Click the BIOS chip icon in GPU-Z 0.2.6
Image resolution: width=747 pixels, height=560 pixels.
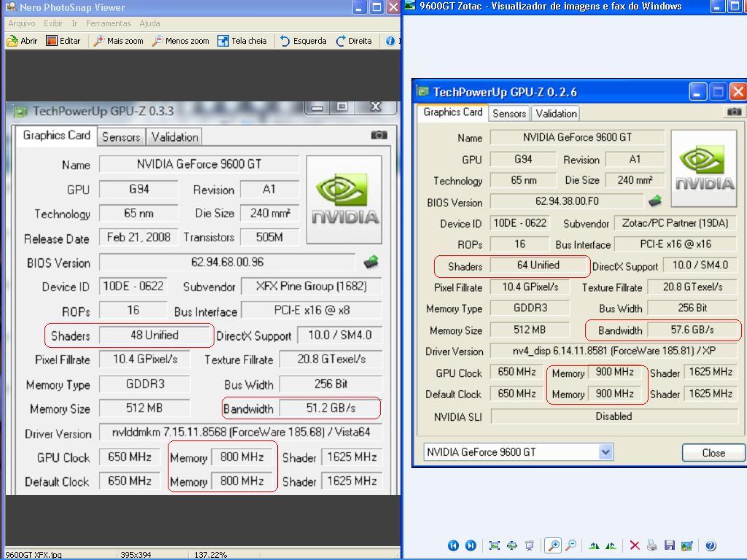point(655,201)
